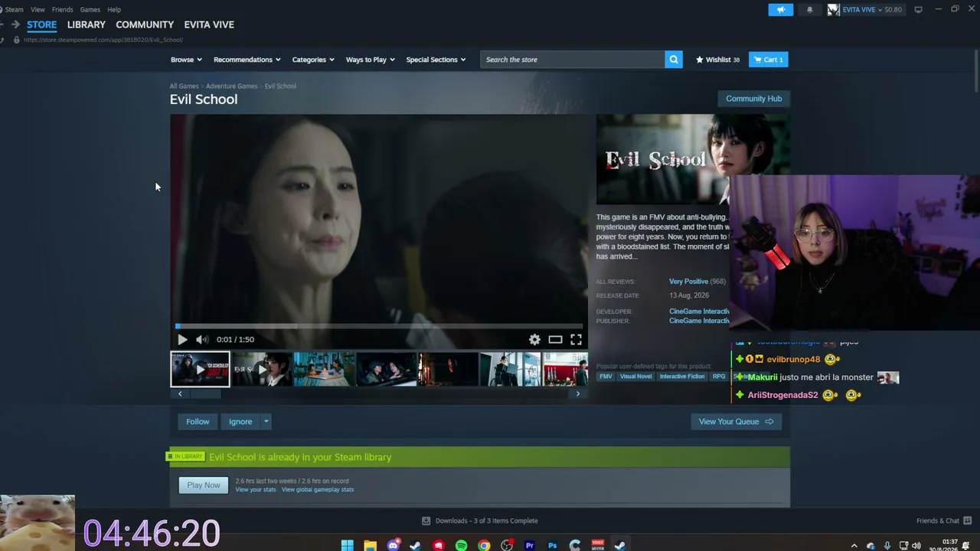
Task: Go forward with the navigation arrow
Action: 15,24
